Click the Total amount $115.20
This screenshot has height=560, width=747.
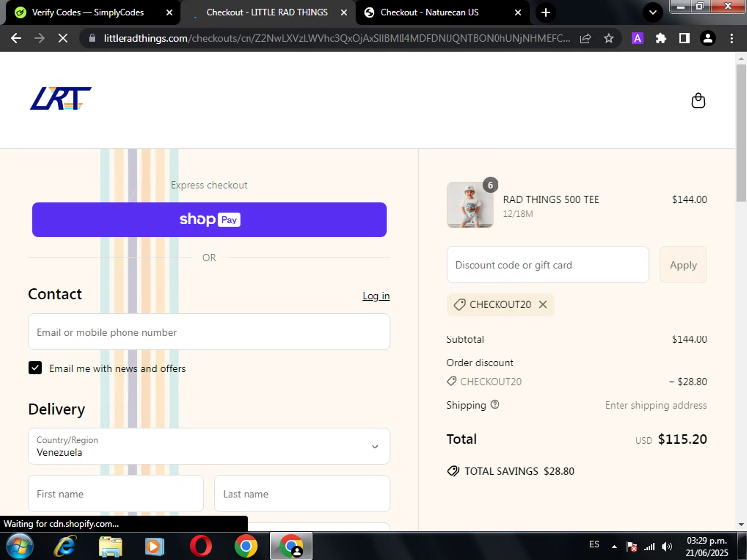pyautogui.click(x=682, y=439)
